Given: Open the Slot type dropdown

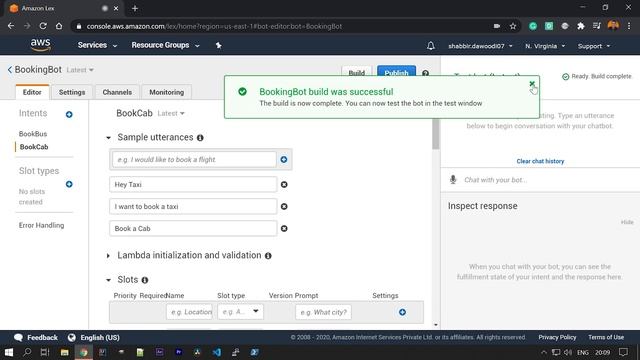Looking at the screenshot, I should (x=240, y=312).
